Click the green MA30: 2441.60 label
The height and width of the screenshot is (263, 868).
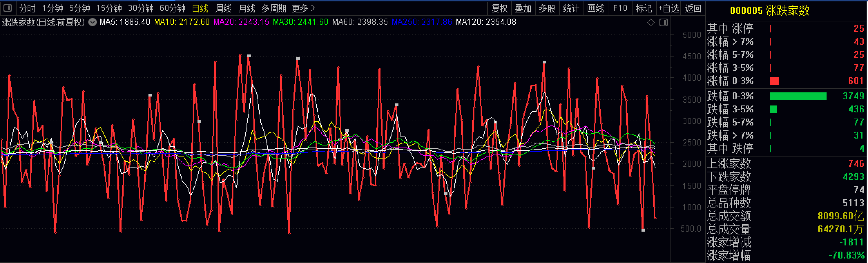pos(300,22)
